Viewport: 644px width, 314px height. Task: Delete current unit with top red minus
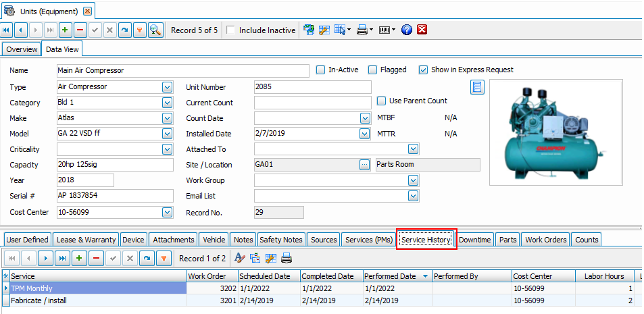80,30
